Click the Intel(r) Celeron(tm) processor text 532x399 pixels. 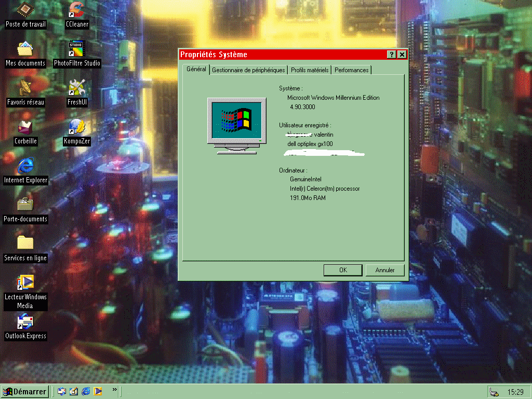click(325, 189)
